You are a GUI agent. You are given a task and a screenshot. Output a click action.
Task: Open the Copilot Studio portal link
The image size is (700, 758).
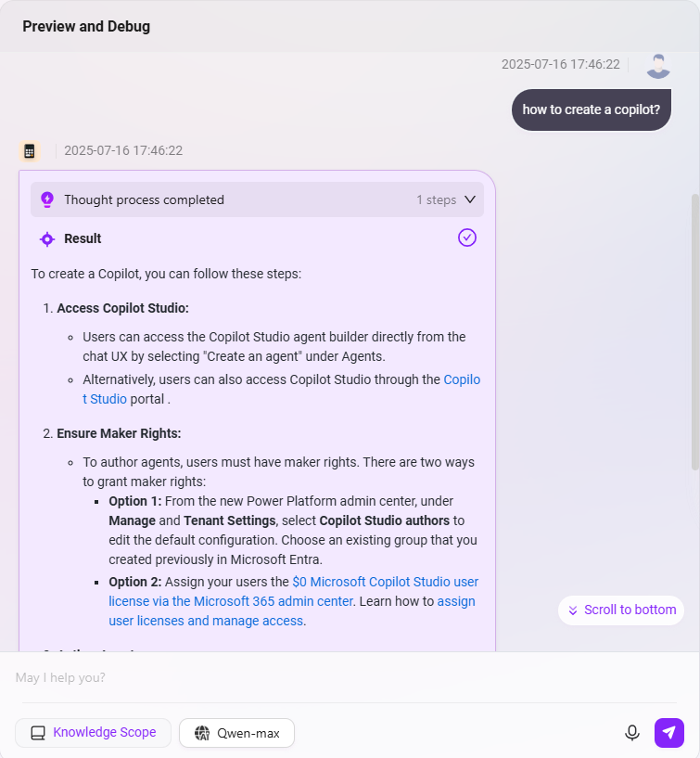282,389
